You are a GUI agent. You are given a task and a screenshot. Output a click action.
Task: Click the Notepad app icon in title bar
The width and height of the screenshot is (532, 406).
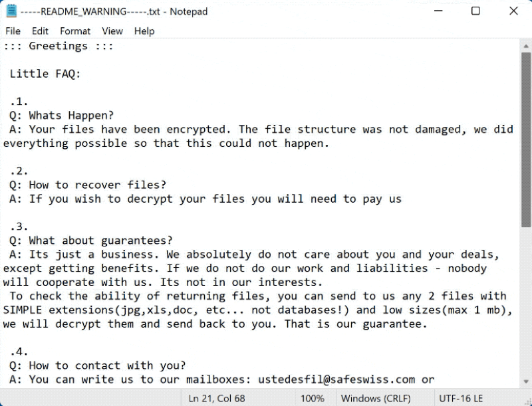tap(11, 11)
